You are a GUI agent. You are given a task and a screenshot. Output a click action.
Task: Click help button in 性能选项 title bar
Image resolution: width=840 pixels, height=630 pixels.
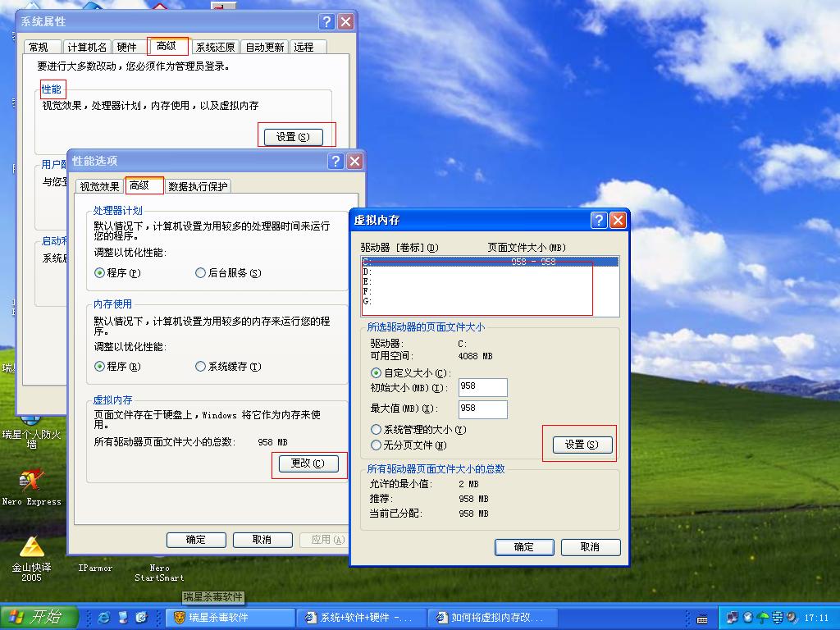(336, 162)
